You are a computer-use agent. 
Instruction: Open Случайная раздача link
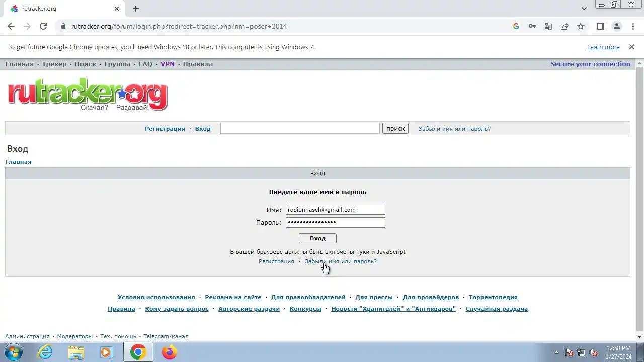497,309
